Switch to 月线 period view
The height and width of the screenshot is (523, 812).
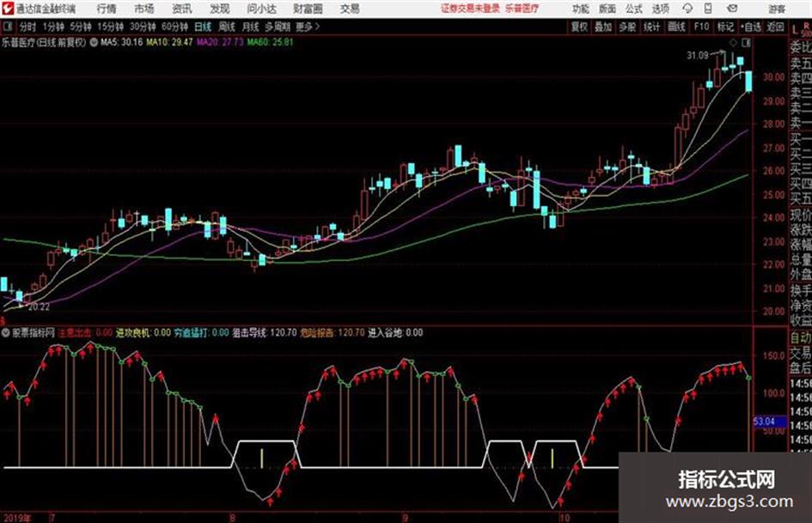250,27
